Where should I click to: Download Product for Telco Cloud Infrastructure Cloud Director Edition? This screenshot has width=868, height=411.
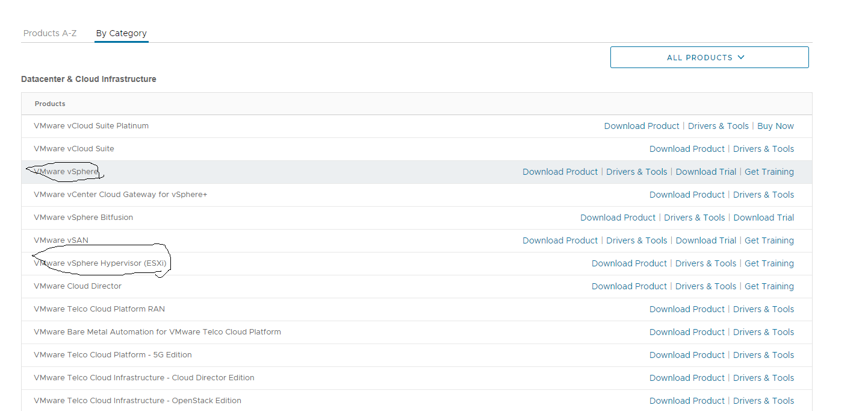pyautogui.click(x=687, y=378)
